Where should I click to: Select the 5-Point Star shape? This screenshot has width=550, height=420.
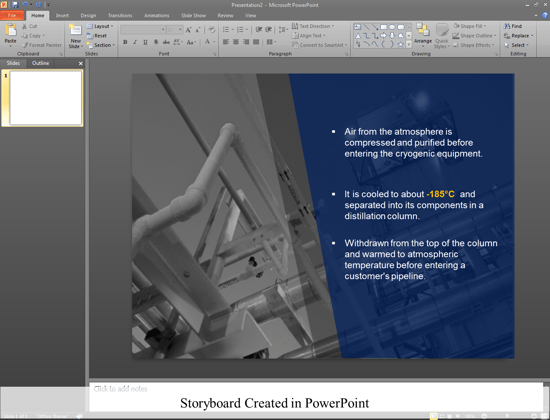[401, 44]
